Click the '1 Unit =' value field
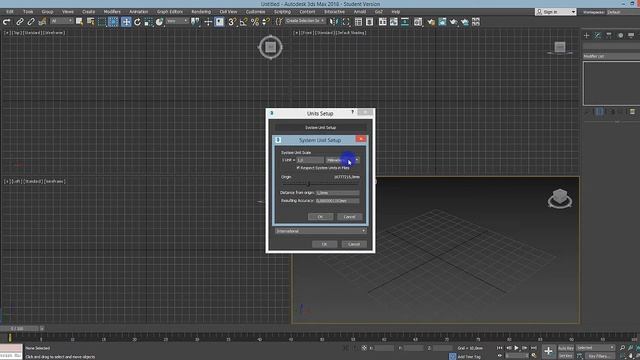 coord(310,160)
